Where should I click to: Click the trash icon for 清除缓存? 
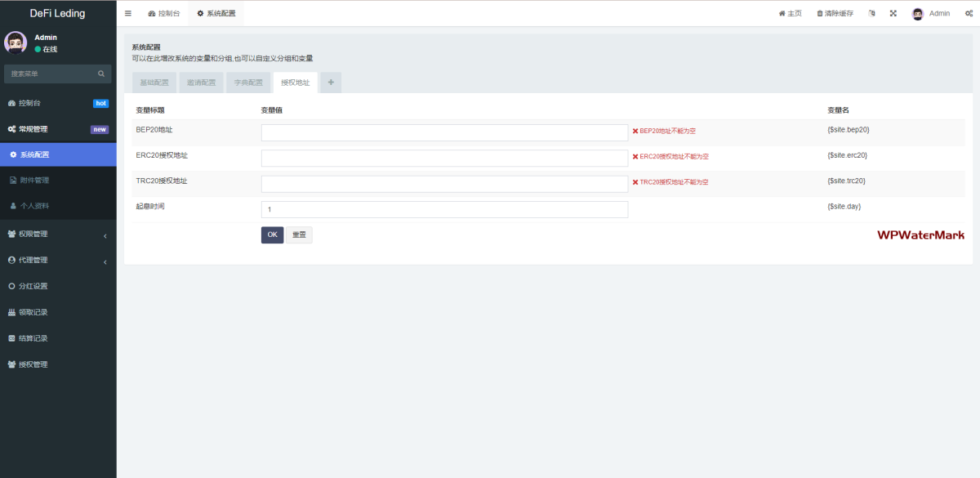point(820,13)
